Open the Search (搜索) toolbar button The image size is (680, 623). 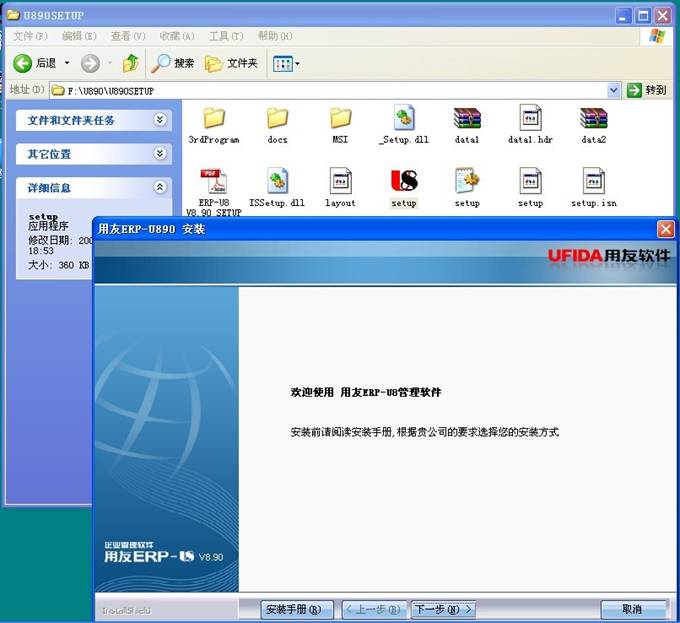click(x=173, y=64)
